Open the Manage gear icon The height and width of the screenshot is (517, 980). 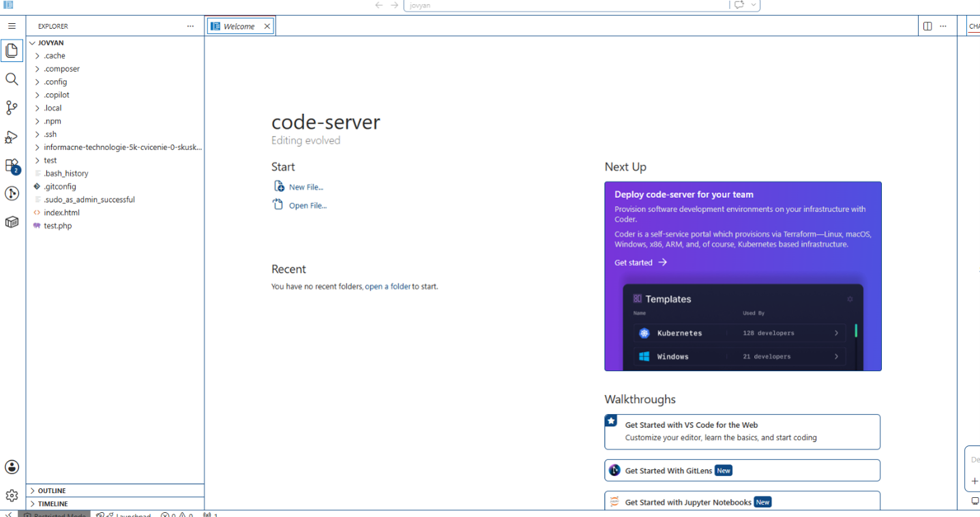[12, 496]
